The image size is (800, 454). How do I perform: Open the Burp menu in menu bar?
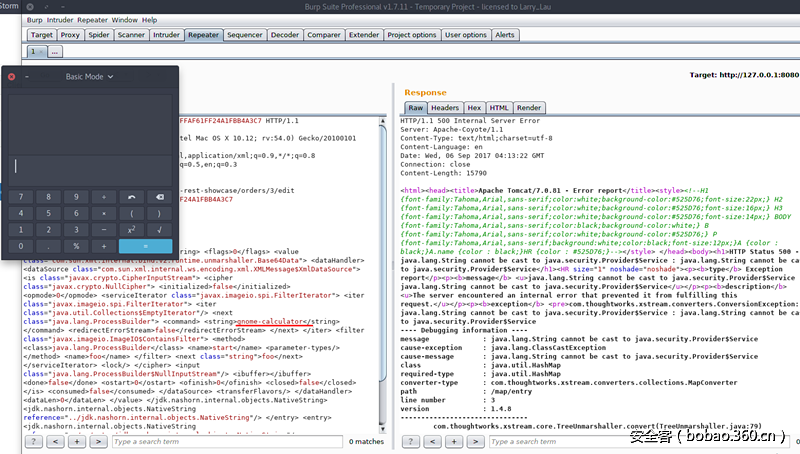coord(36,20)
